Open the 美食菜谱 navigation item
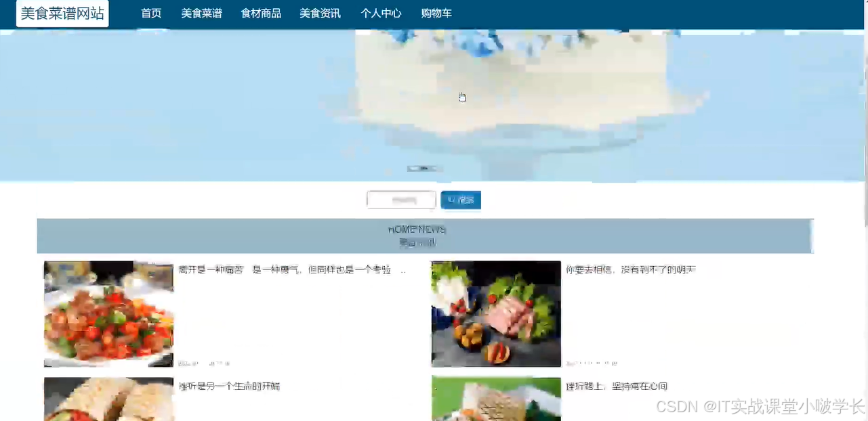The height and width of the screenshot is (421, 868). click(201, 14)
